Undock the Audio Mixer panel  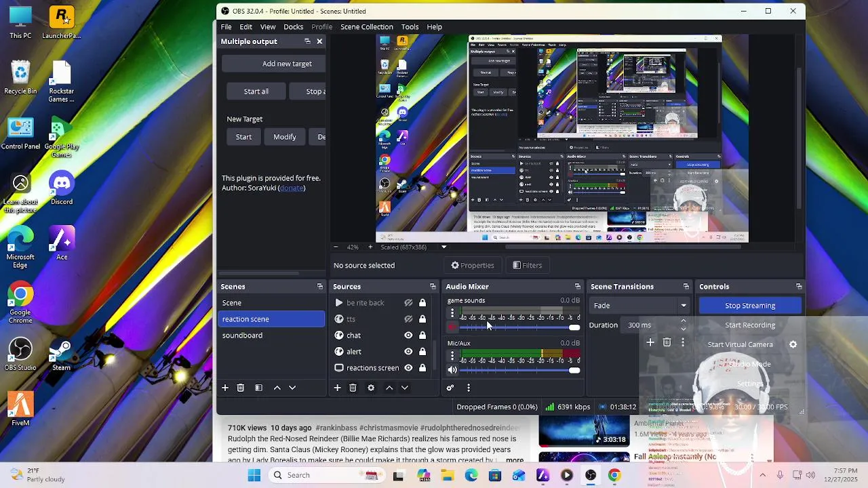(x=578, y=287)
